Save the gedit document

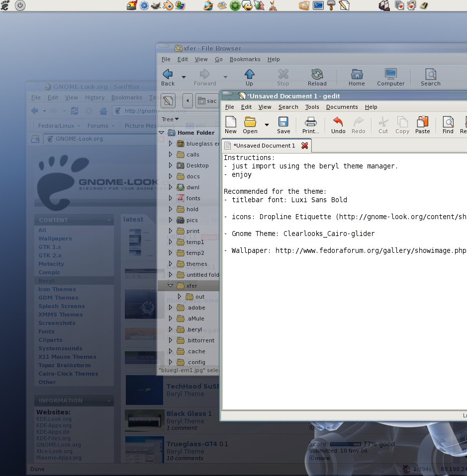tap(283, 125)
